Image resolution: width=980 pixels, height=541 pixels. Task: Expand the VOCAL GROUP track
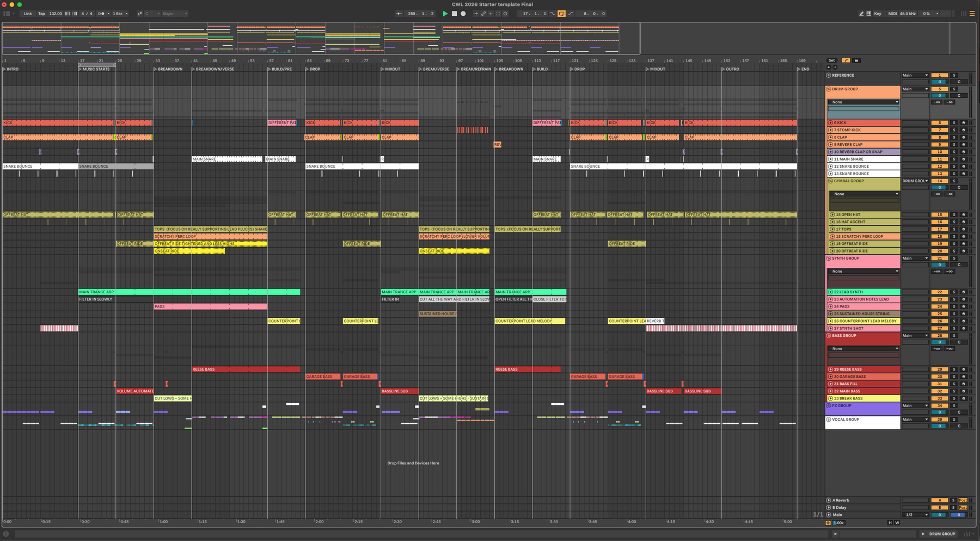click(829, 420)
